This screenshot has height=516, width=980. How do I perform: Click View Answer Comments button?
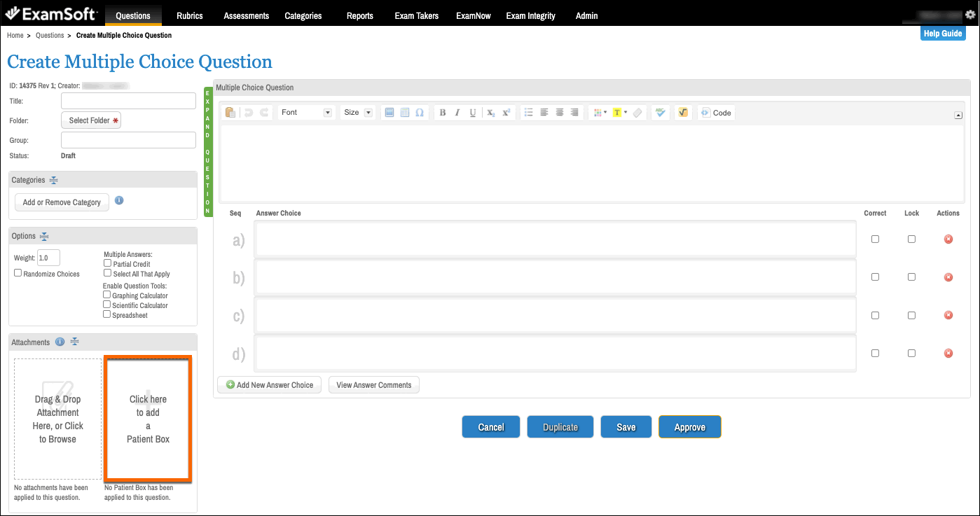[x=374, y=385]
